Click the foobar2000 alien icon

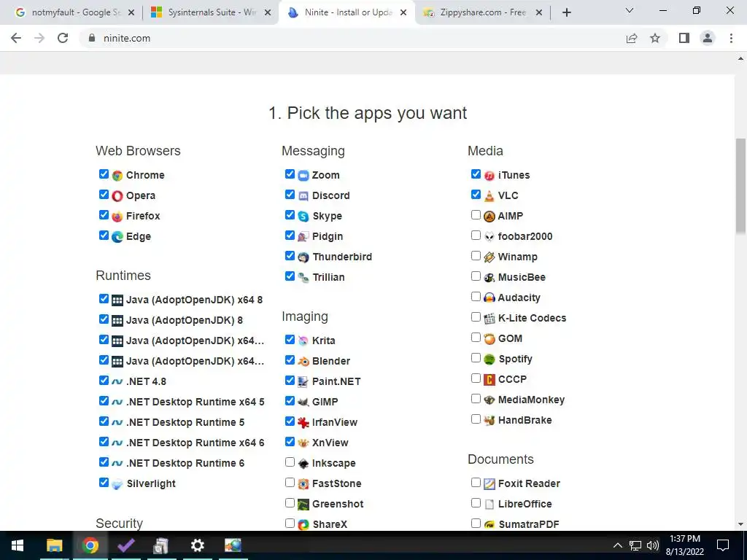(x=489, y=237)
